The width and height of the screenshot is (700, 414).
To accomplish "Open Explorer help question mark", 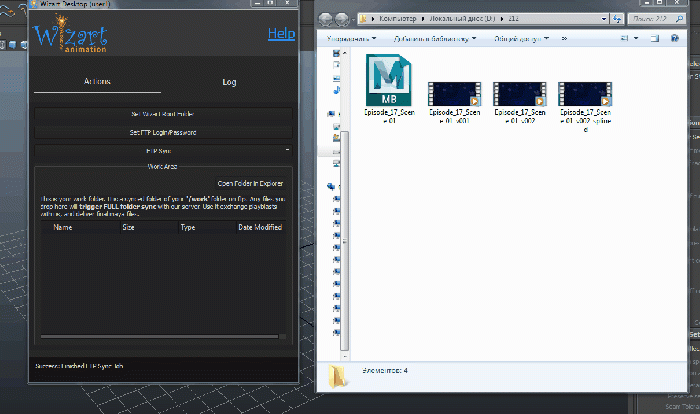I will (x=675, y=38).
